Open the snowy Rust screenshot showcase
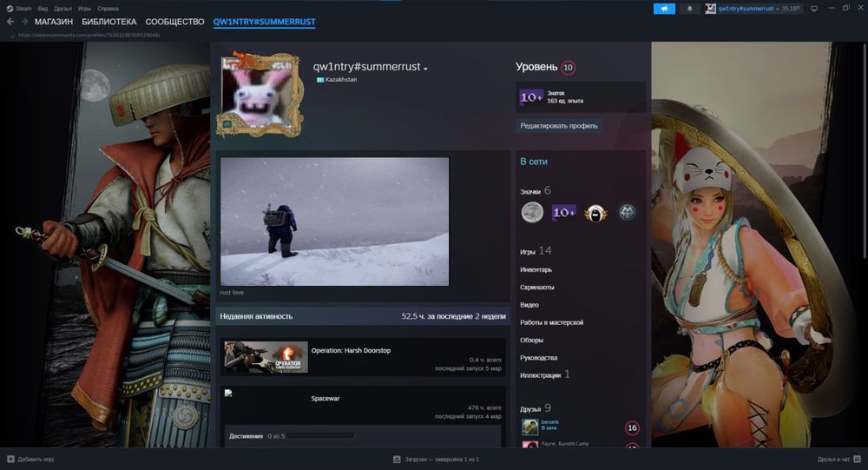 coord(334,222)
